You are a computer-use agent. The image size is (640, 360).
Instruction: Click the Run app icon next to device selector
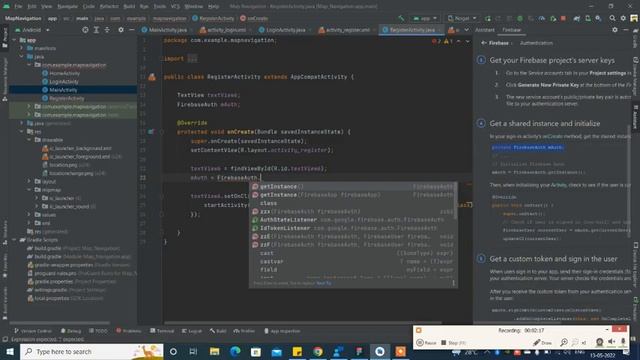click(488, 18)
